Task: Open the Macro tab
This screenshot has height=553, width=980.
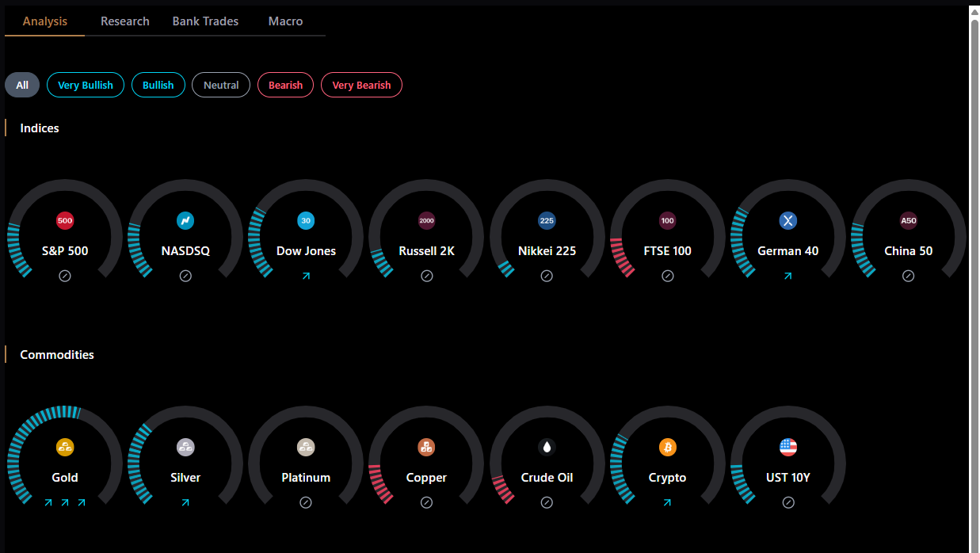Action: [285, 21]
